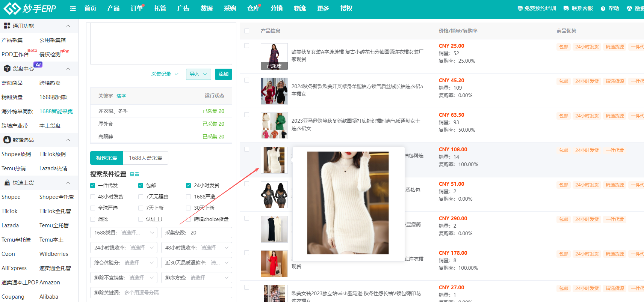The image size is (644, 302).
Task: Click the 通用功能 grid icon
Action: [x=7, y=26]
